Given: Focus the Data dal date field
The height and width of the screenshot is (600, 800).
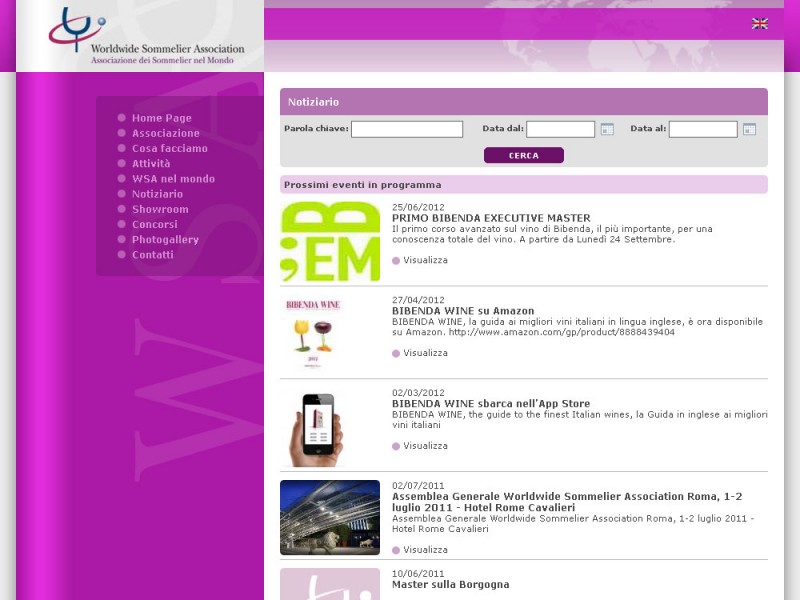Looking at the screenshot, I should point(560,129).
